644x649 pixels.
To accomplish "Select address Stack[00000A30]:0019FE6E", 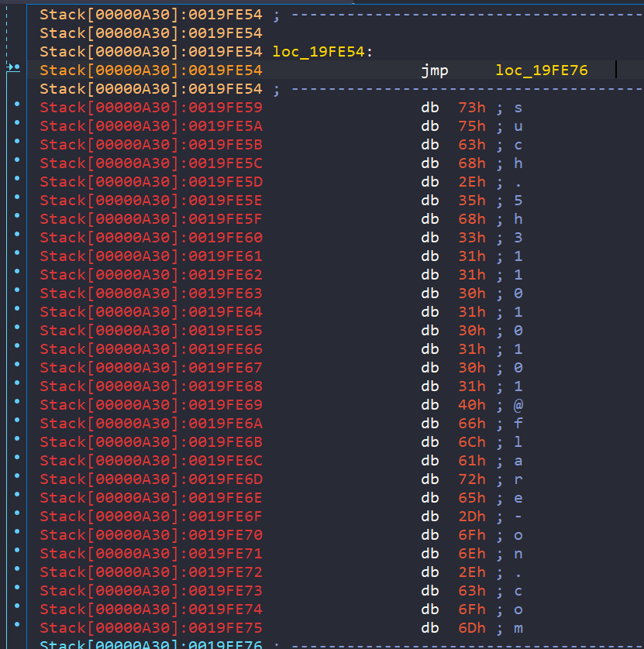I will pos(151,498).
